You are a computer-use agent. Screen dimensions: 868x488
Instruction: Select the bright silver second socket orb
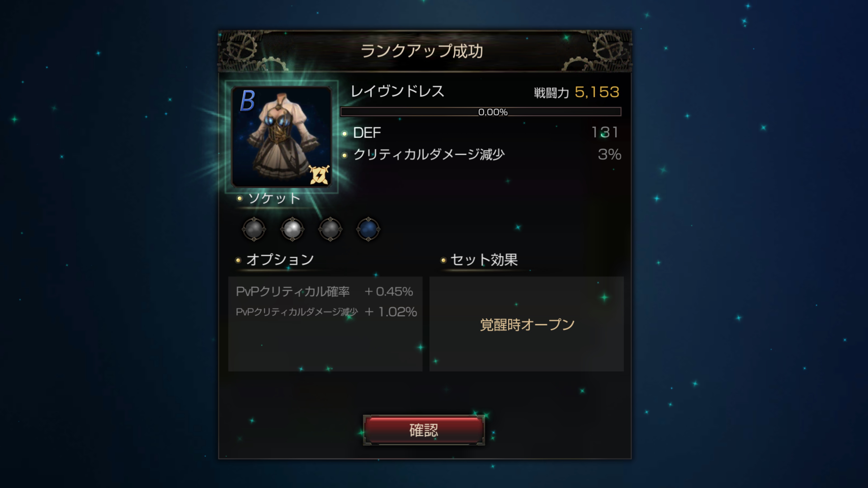[x=292, y=229]
